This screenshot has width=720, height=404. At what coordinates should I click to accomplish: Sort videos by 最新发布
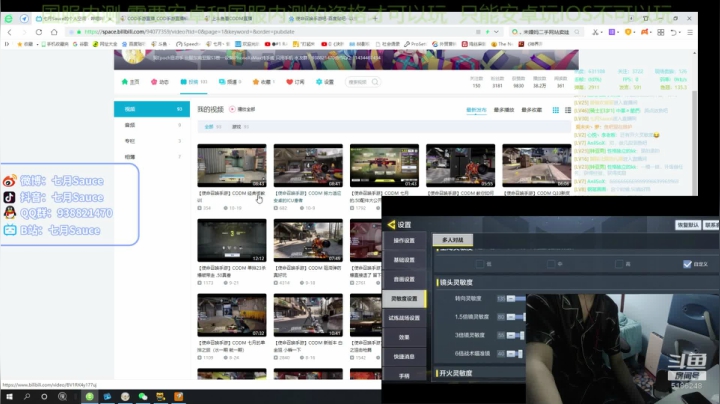pyautogui.click(x=476, y=110)
